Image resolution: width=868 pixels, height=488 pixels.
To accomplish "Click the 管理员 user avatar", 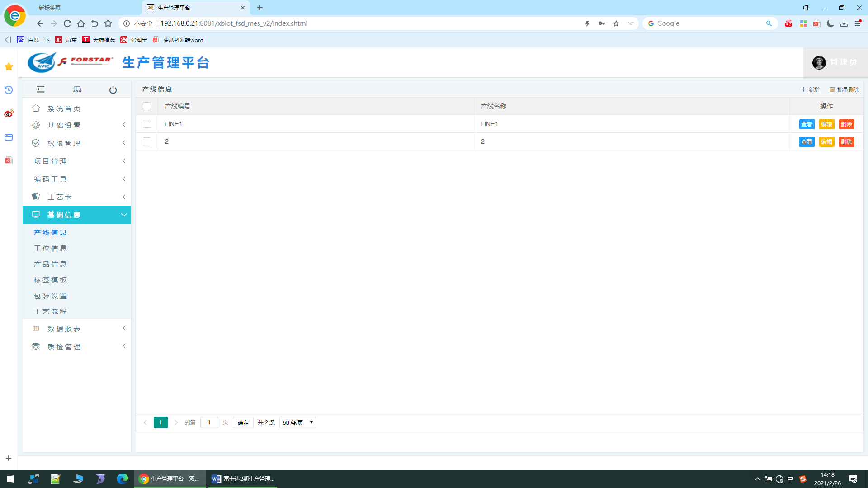I will tap(819, 62).
